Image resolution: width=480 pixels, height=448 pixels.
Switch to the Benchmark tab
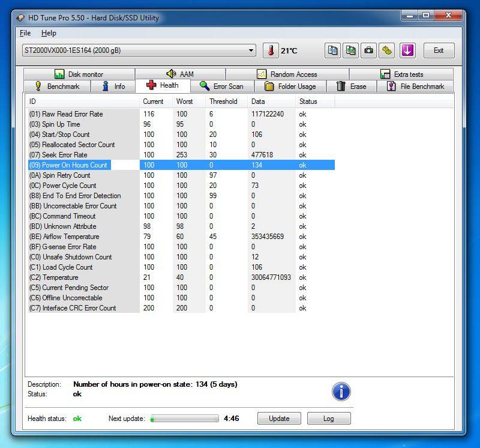click(x=57, y=86)
